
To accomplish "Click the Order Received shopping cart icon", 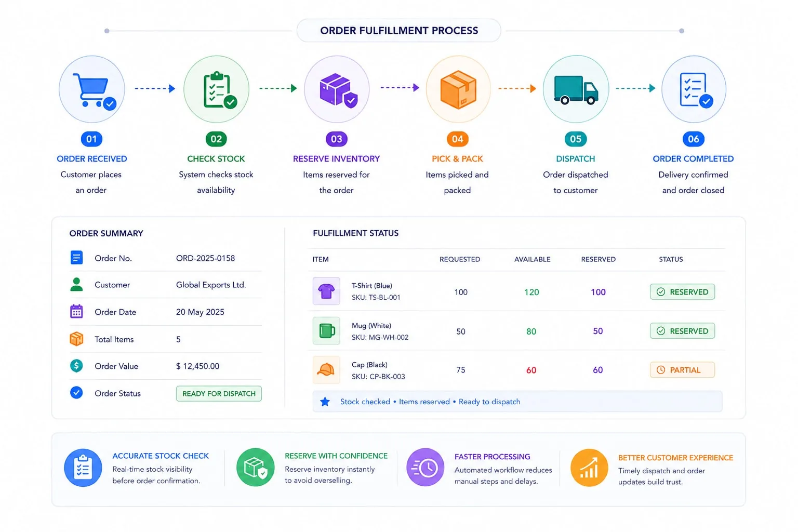I will [x=92, y=89].
